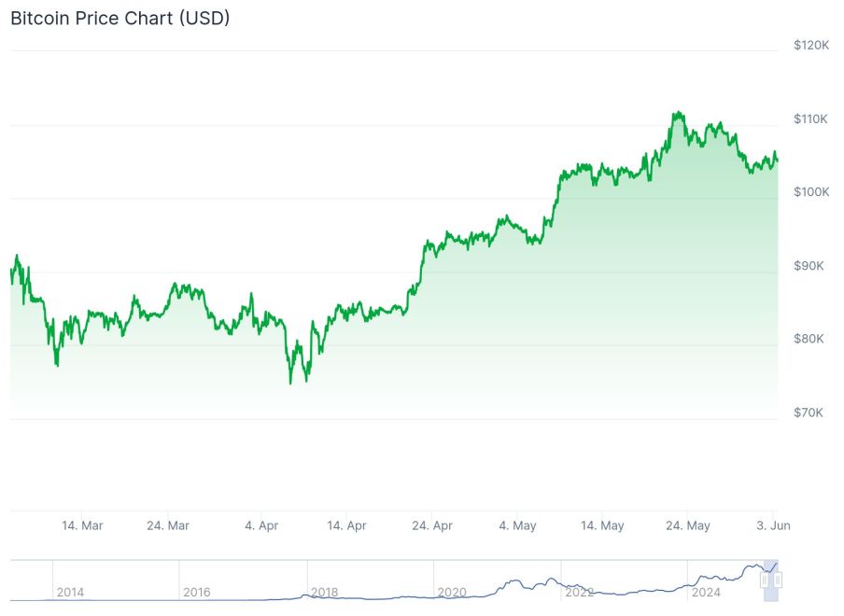Click the 2018 label in the navigator

324,592
